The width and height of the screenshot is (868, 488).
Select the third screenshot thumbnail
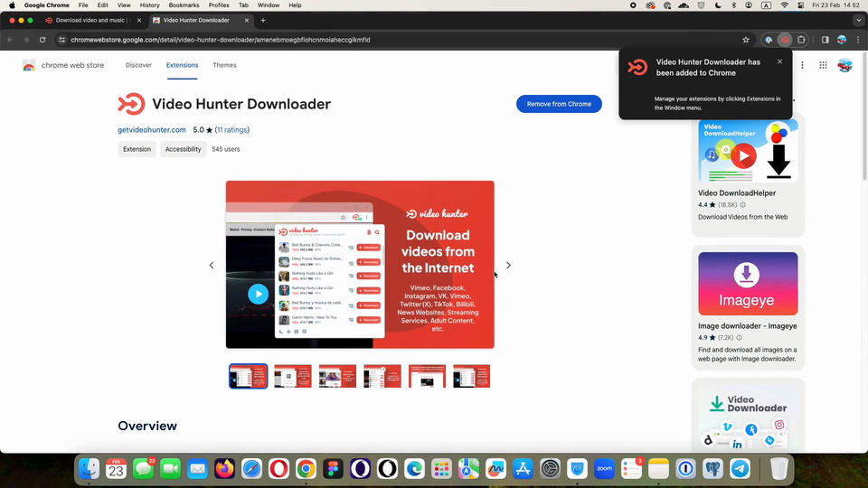(x=337, y=376)
